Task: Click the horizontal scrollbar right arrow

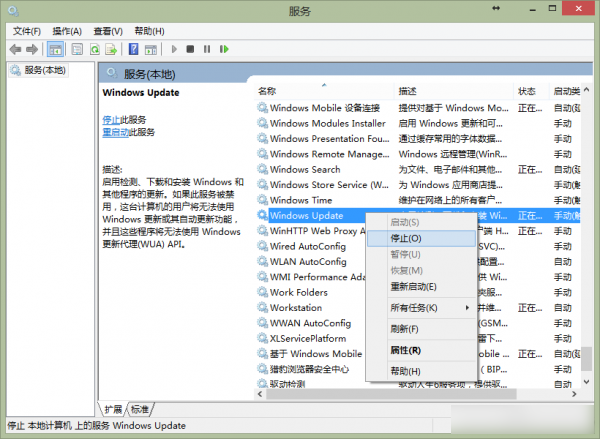Action: tap(574, 394)
